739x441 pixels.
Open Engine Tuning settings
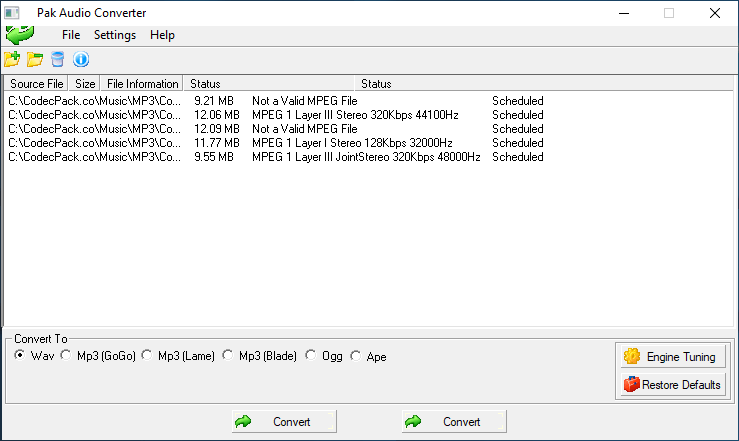pyautogui.click(x=672, y=357)
